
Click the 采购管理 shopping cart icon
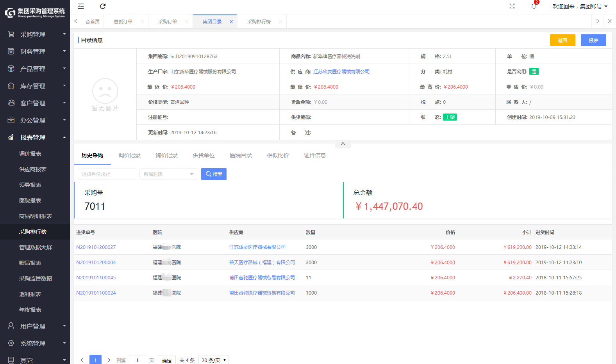coord(11,34)
